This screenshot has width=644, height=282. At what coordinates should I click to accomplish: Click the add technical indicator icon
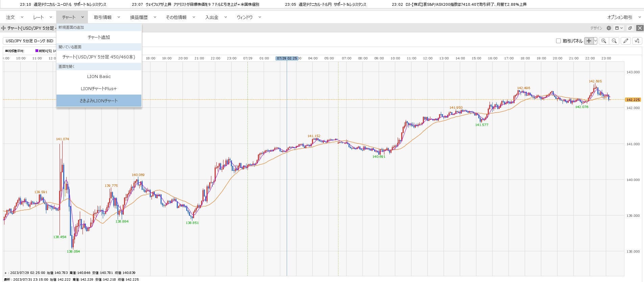coord(637,41)
